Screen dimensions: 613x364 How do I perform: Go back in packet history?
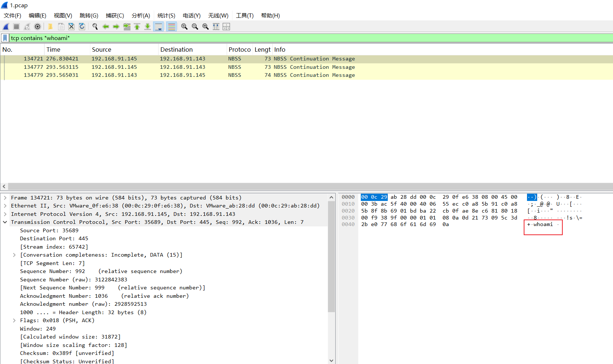(x=106, y=27)
